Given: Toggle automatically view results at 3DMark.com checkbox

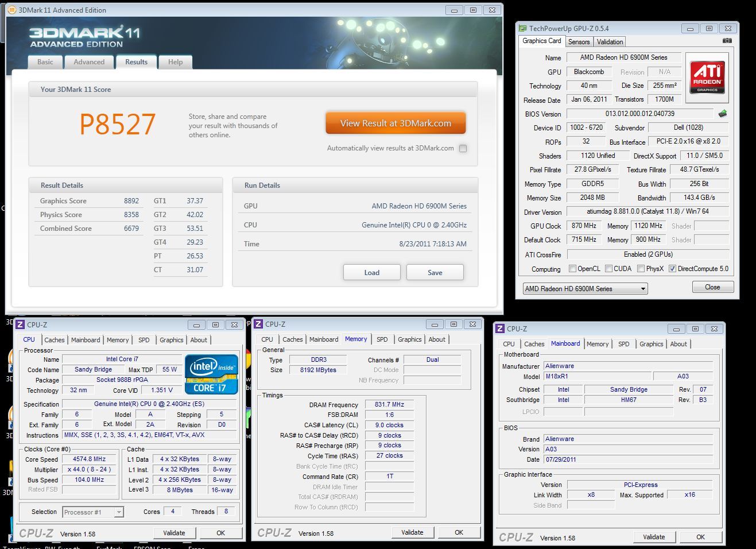Looking at the screenshot, I should coord(463,148).
